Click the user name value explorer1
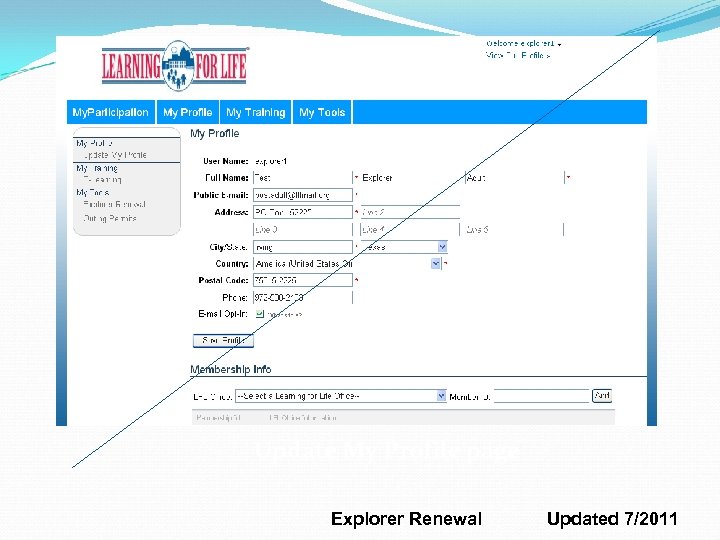 pos(271,161)
